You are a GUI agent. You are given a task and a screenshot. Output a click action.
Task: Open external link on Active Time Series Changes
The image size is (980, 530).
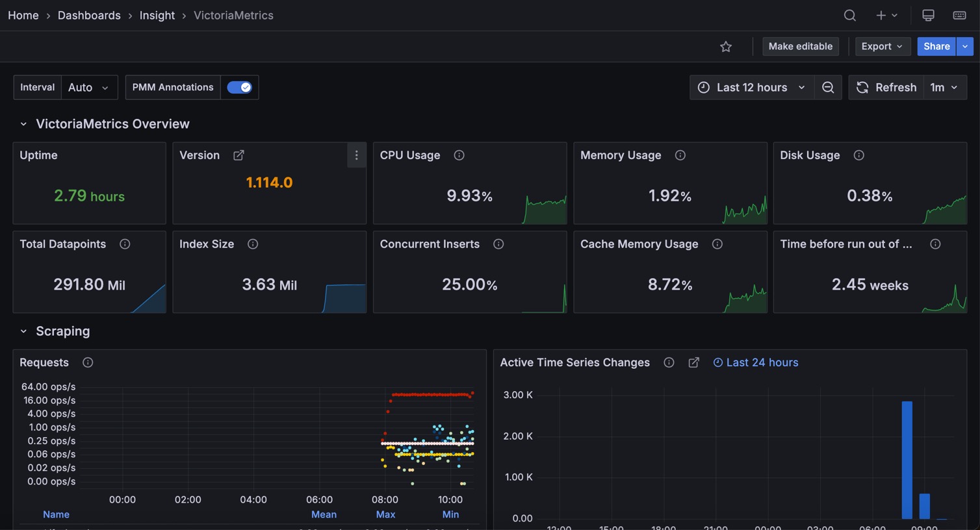tap(693, 362)
